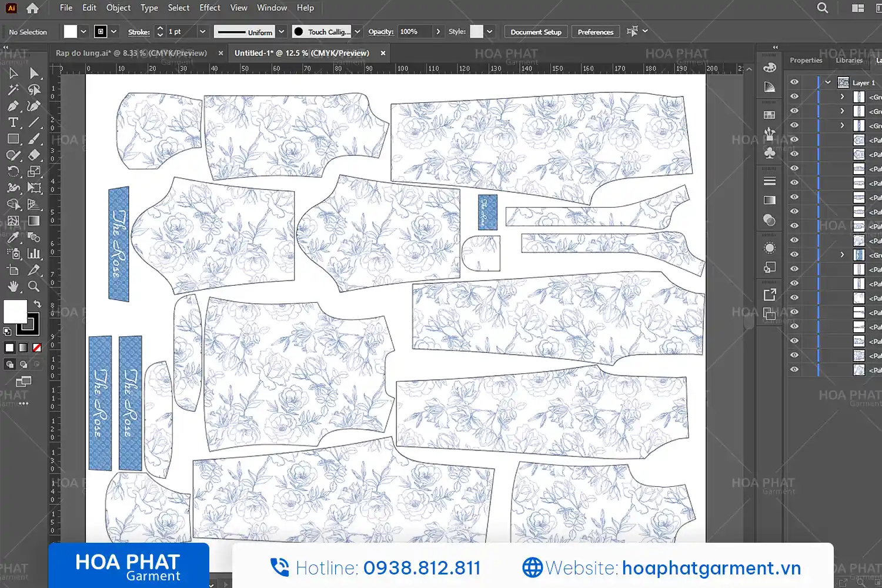Open the stroke weight dropdown
This screenshot has height=588, width=882.
(x=202, y=32)
